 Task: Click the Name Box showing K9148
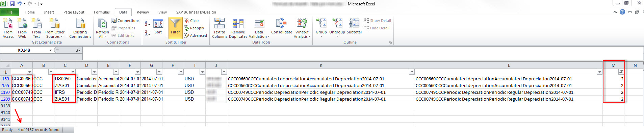[x=27, y=50]
